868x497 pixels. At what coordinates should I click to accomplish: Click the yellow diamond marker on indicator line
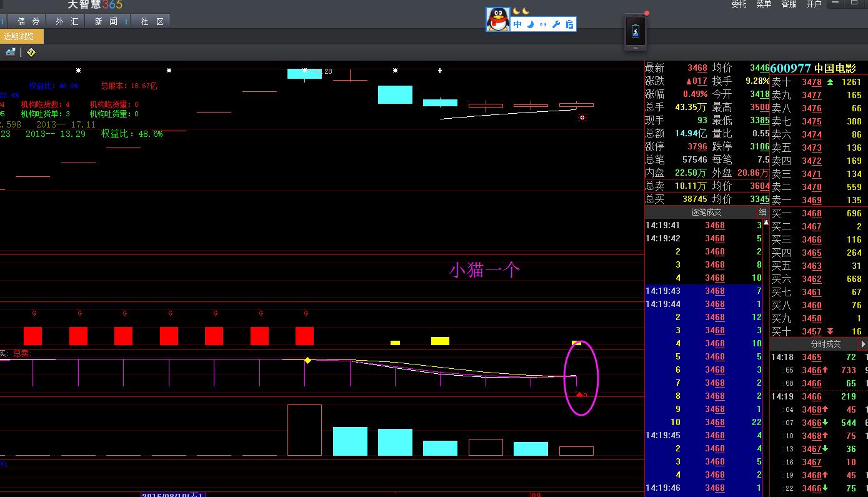coord(307,360)
